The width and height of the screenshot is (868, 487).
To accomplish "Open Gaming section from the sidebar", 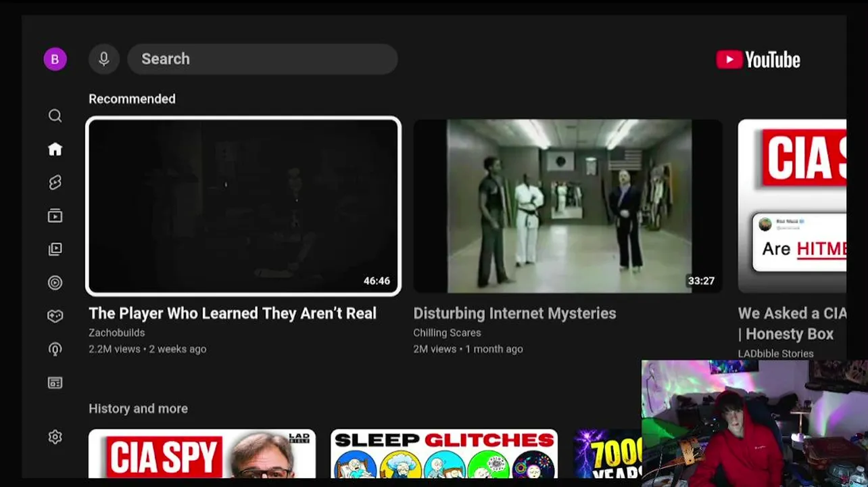I will click(55, 316).
